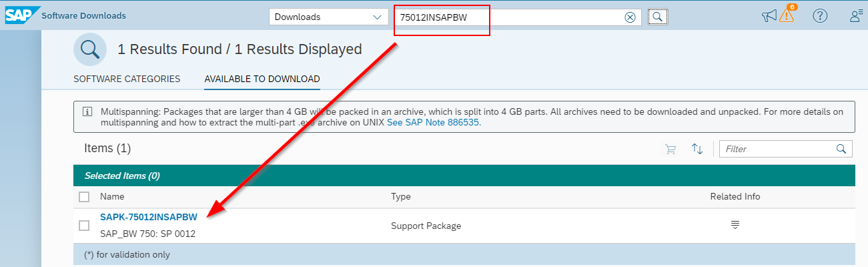Click the Filter input field
This screenshot has height=267, width=868.
[x=786, y=149]
